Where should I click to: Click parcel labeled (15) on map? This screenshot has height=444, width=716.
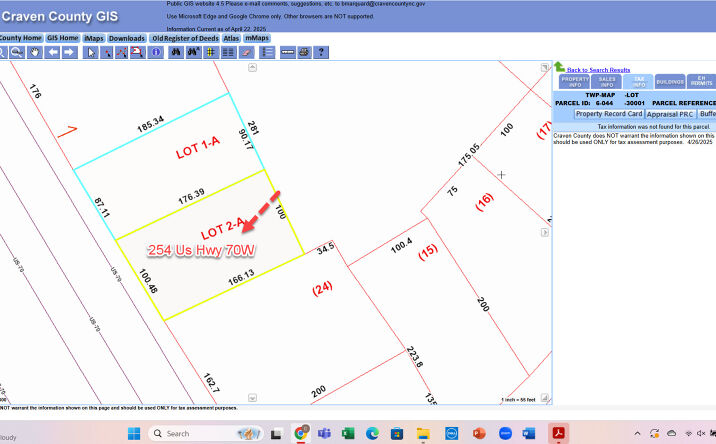pyautogui.click(x=428, y=252)
